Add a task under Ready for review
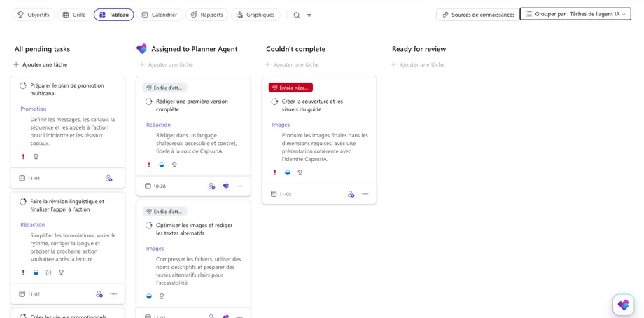The width and height of the screenshot is (644, 318). [417, 64]
